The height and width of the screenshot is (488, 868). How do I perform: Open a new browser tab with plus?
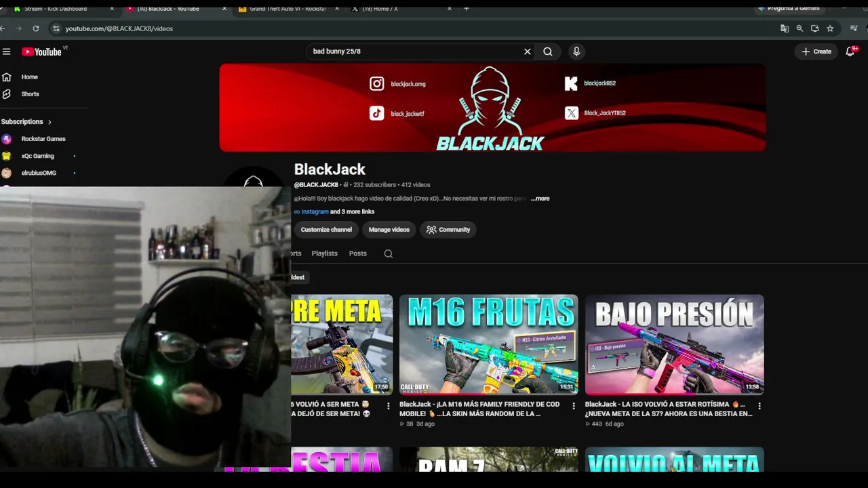467,8
